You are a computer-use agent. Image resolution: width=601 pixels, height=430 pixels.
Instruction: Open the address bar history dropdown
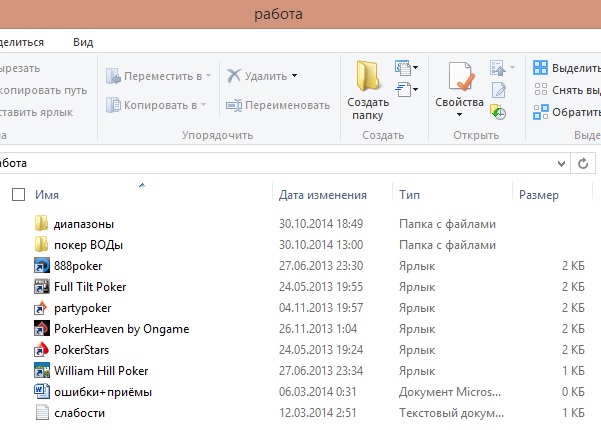pyautogui.click(x=563, y=162)
